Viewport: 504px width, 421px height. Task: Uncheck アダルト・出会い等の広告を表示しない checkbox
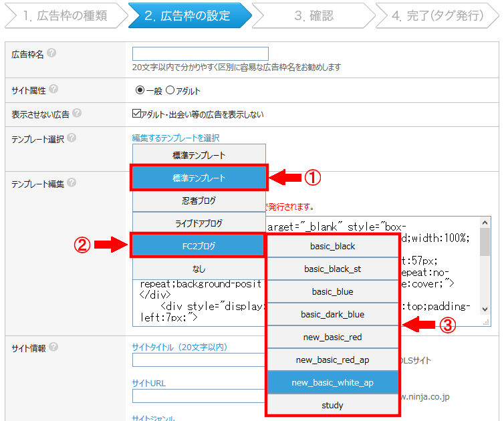click(136, 114)
